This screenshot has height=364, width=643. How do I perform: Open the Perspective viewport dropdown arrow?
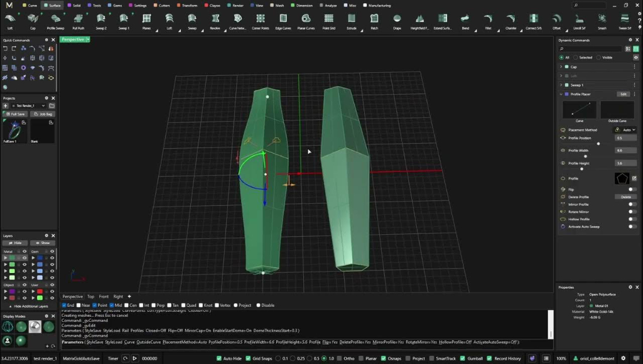click(x=88, y=40)
